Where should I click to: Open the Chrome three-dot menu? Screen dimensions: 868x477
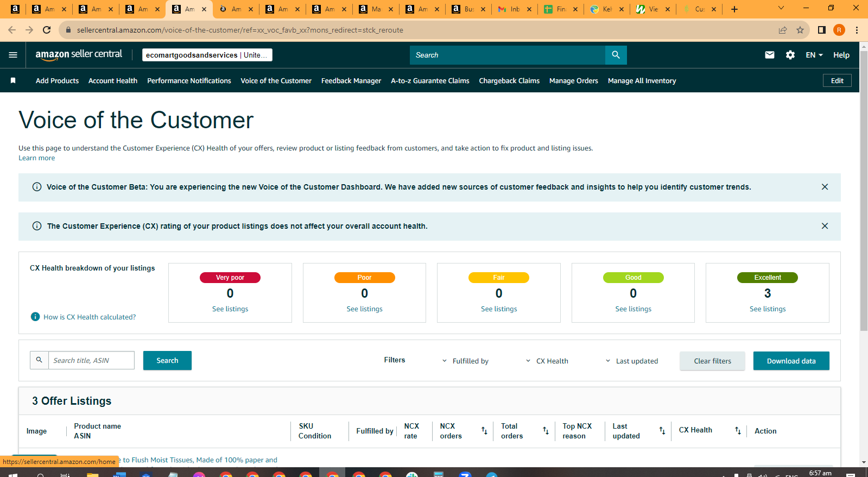857,30
